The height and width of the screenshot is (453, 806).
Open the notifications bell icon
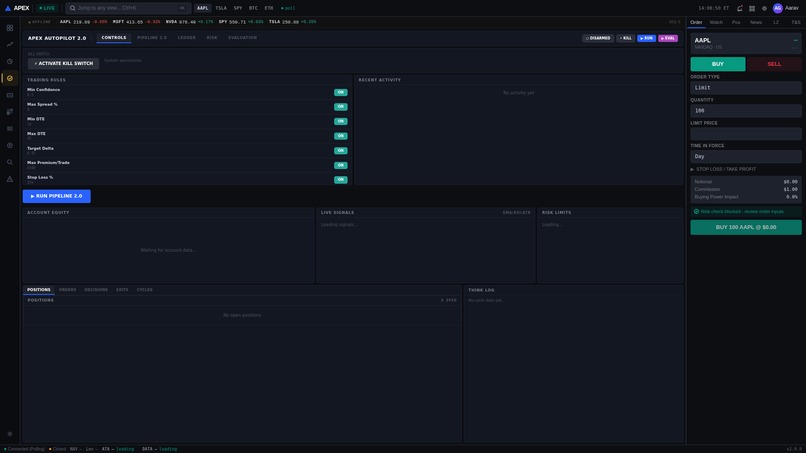740,8
